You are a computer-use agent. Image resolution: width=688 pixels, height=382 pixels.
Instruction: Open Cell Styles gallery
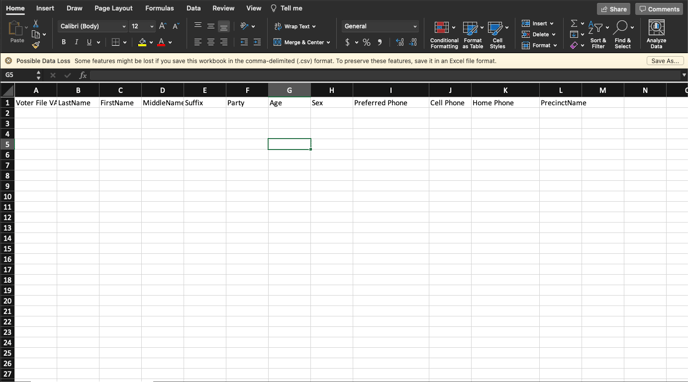coord(498,35)
